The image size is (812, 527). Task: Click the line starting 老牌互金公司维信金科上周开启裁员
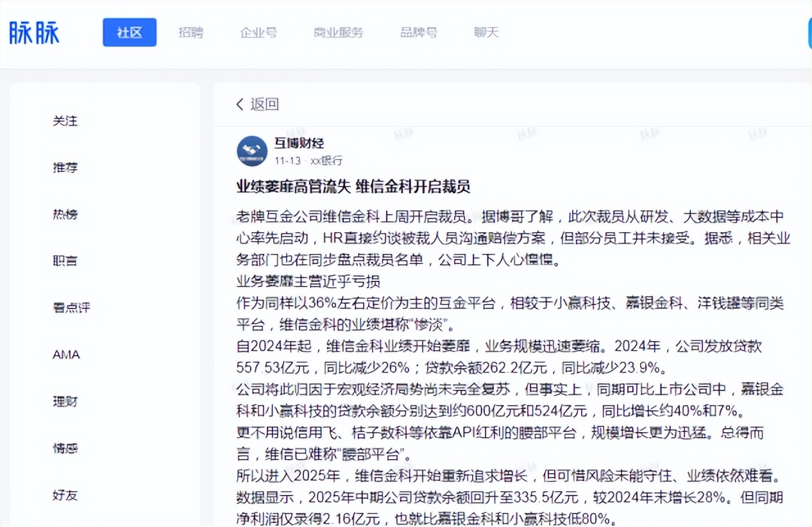(510, 217)
